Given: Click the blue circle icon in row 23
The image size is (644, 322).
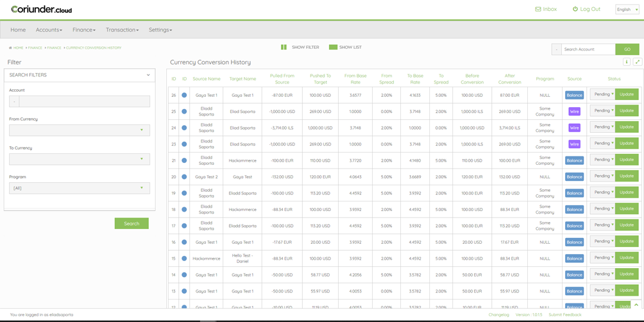Looking at the screenshot, I should coord(184,144).
